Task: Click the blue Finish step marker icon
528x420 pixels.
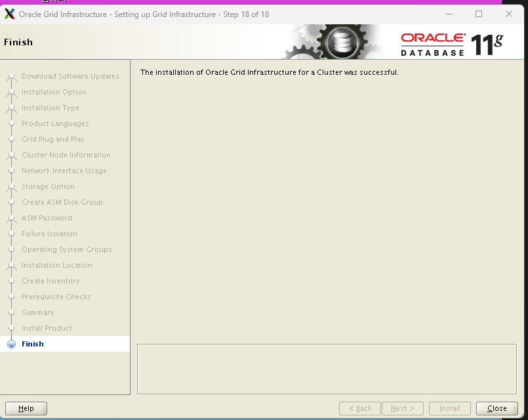Action: [11, 344]
